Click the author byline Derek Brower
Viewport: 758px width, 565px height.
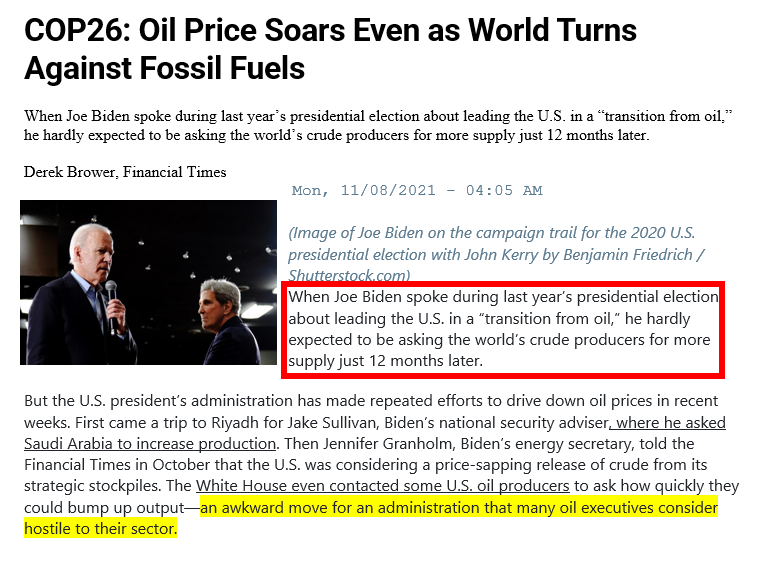(125, 172)
